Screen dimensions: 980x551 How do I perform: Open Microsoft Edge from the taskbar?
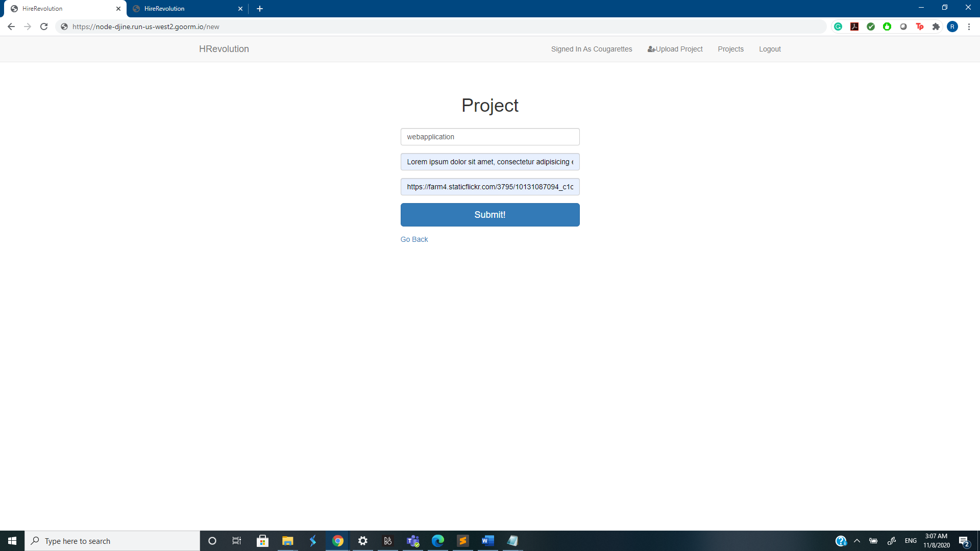(x=438, y=541)
